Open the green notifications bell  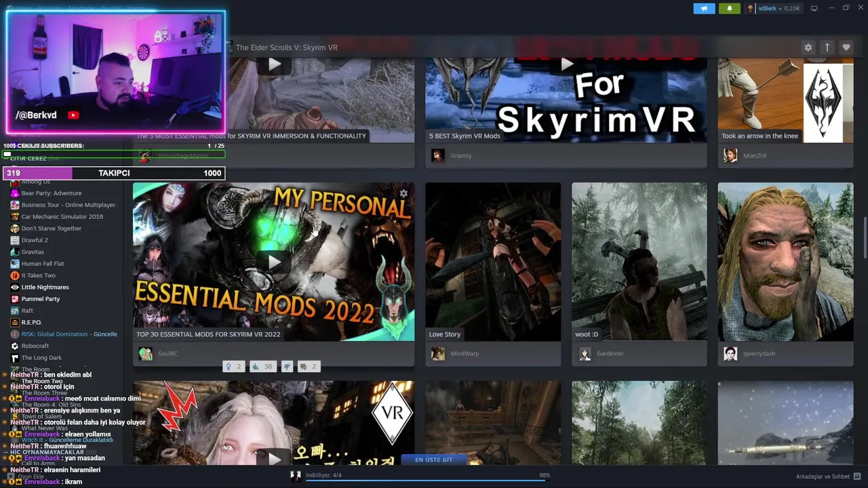point(730,8)
